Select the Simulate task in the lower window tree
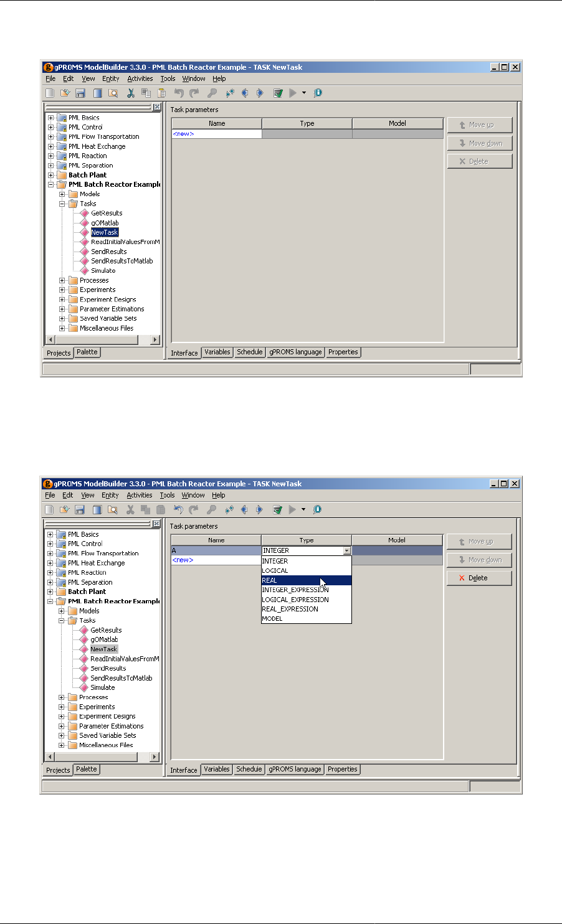 [x=103, y=687]
